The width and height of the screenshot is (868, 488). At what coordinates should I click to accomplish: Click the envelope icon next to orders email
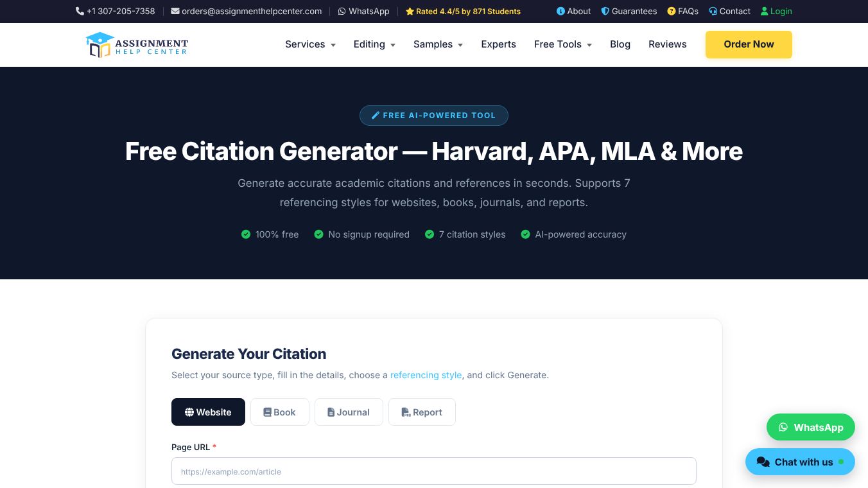[175, 11]
